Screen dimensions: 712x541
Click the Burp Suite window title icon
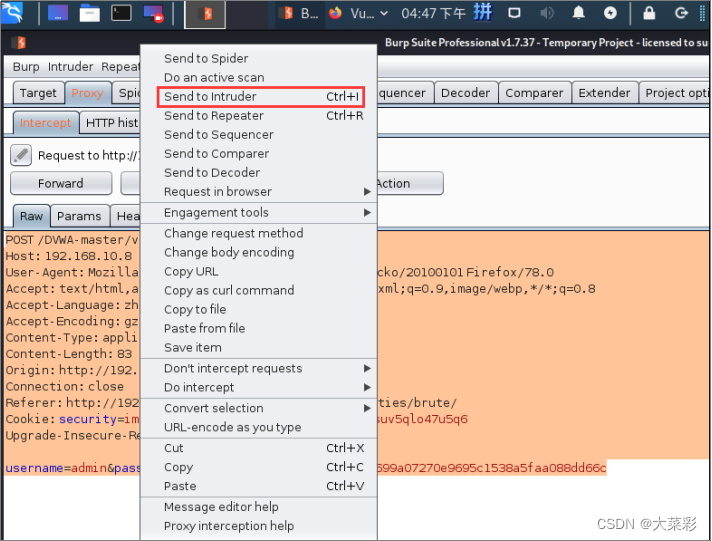click(19, 43)
